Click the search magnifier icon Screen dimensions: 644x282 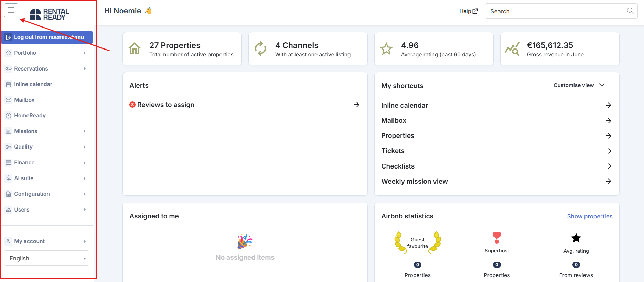pyautogui.click(x=630, y=11)
